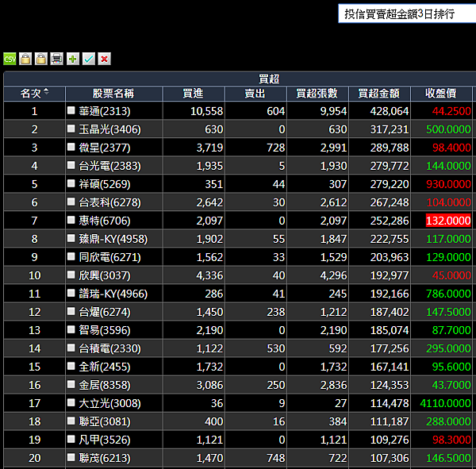Sort by the 收盤價 column header
This screenshot has width=476, height=469.
[441, 94]
